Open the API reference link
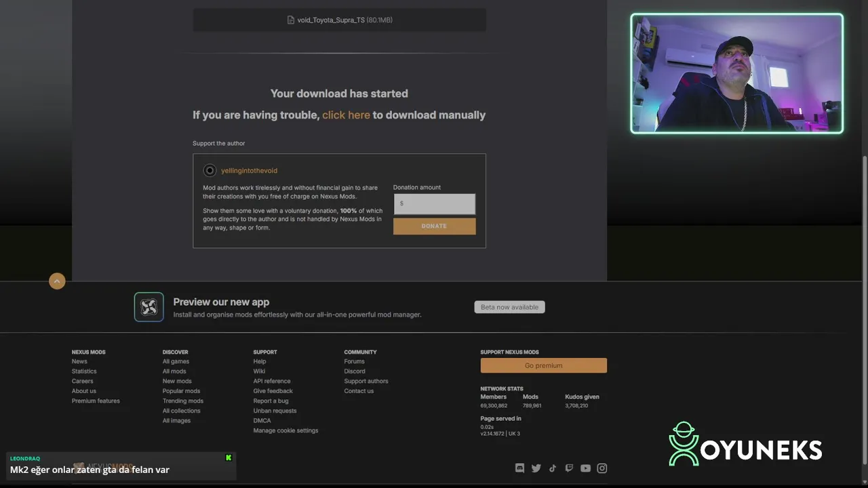868x488 pixels. [272, 381]
